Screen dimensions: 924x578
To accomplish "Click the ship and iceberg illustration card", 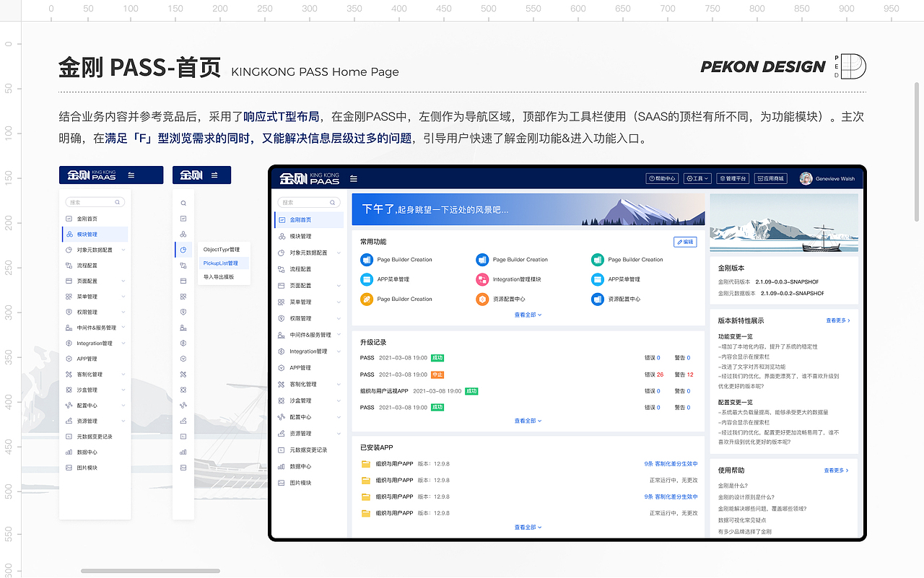I will [x=784, y=223].
